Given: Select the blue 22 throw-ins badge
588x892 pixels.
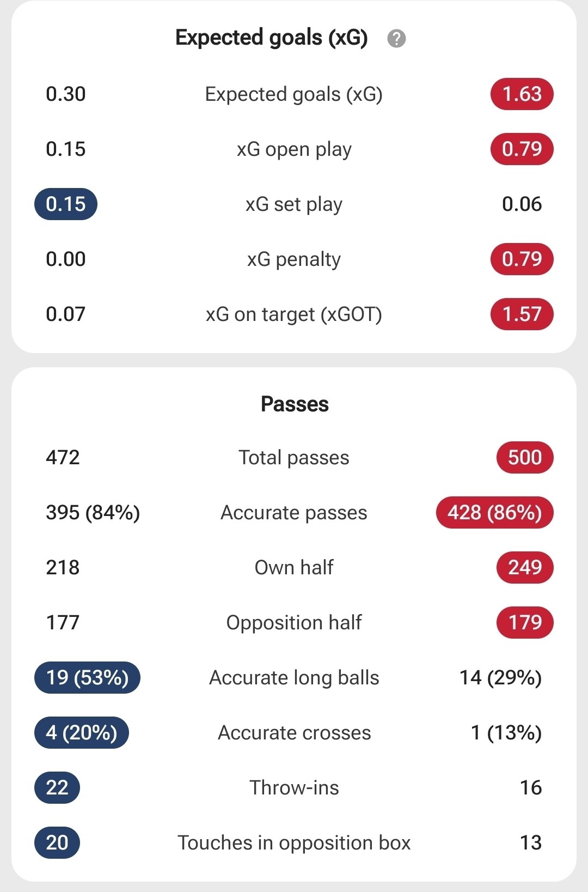Looking at the screenshot, I should [x=57, y=787].
